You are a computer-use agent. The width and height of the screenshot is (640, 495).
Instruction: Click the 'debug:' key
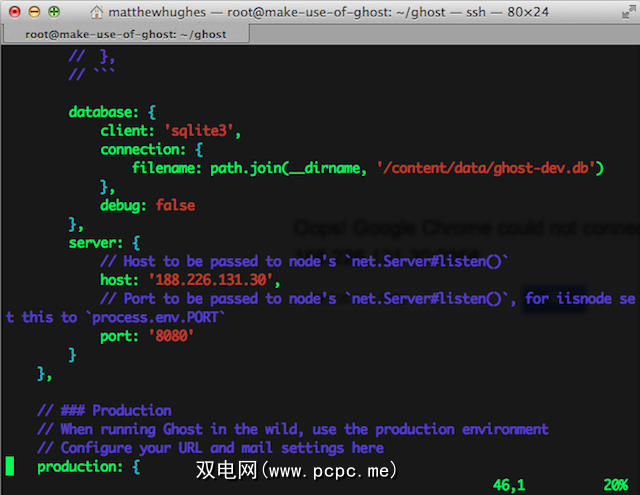pos(123,205)
